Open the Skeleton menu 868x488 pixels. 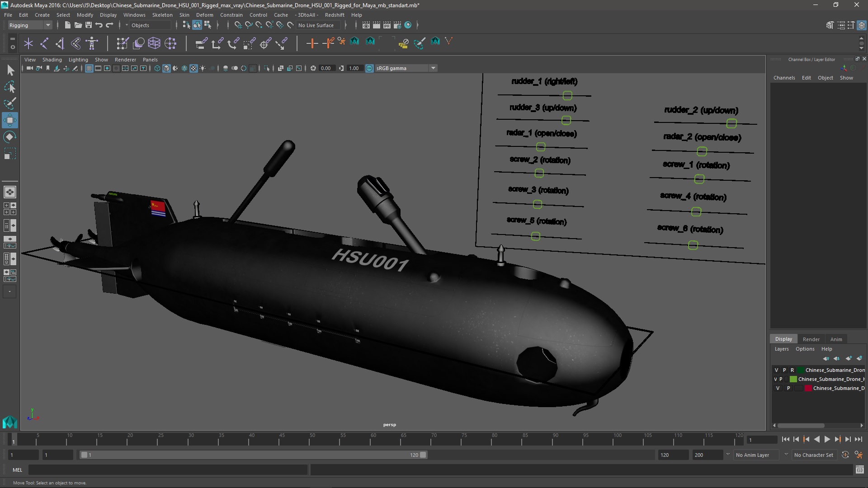pyautogui.click(x=162, y=15)
